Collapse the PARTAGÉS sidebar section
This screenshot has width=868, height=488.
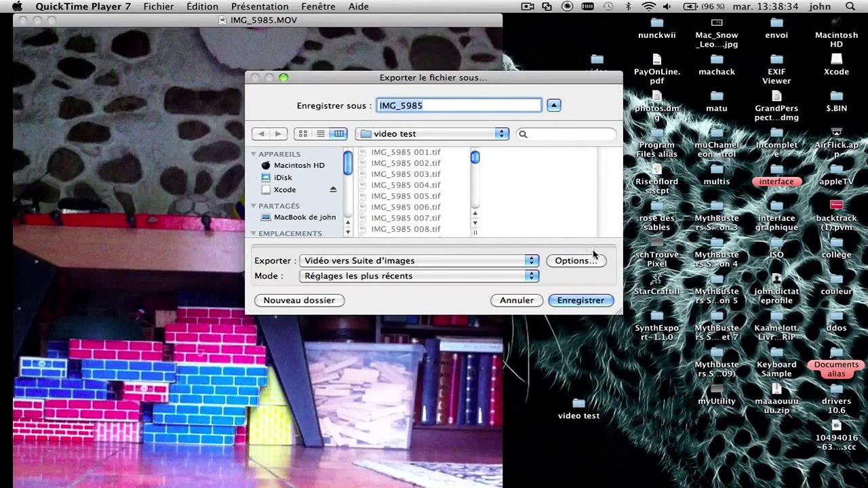click(254, 206)
